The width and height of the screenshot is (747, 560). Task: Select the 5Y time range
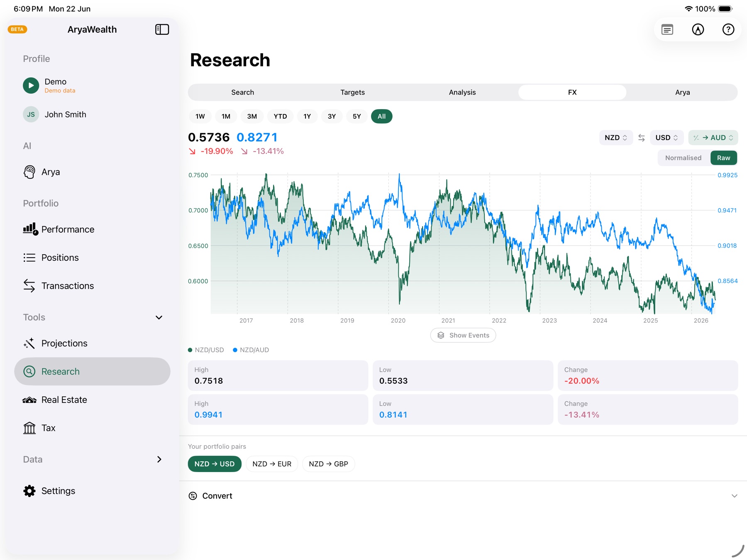357,116
